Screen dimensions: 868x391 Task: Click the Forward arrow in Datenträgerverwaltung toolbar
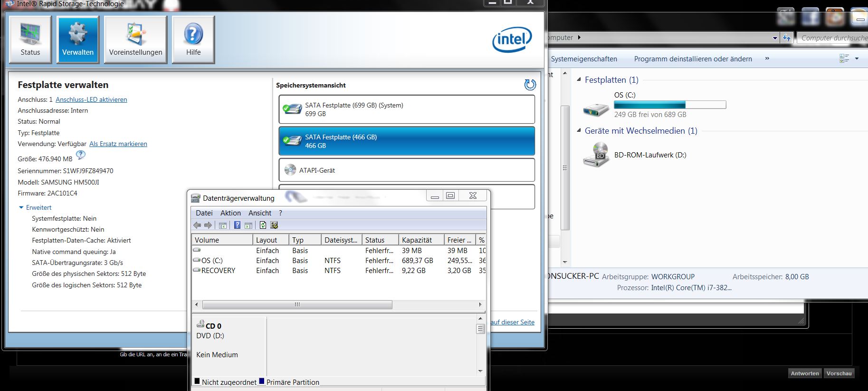click(208, 225)
